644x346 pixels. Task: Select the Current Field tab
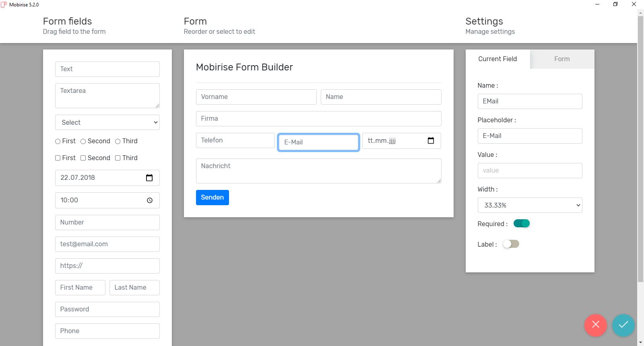click(x=497, y=59)
